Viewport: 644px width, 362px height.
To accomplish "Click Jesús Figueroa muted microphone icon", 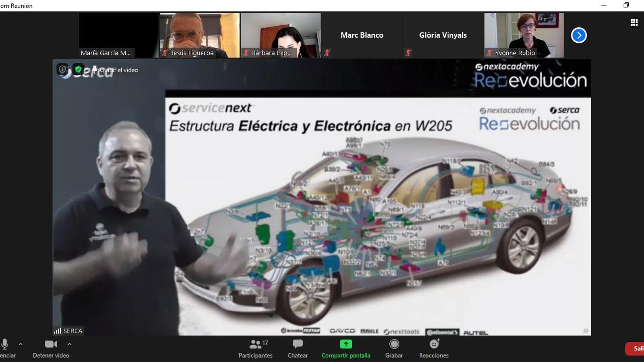I will tap(165, 53).
